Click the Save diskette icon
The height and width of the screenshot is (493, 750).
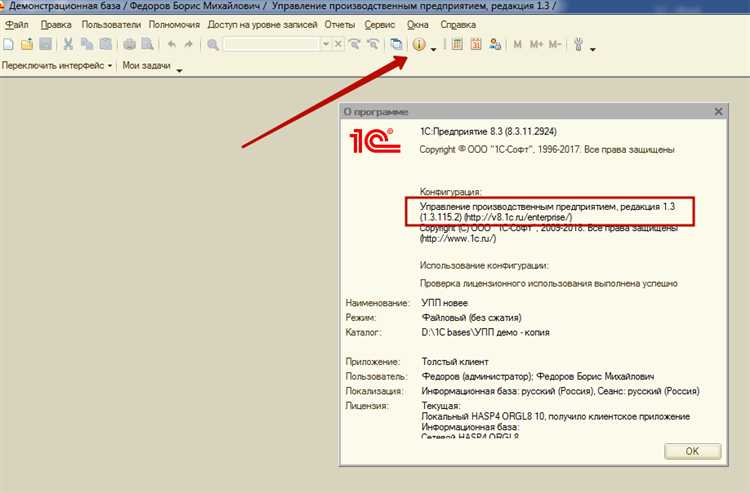pos(45,44)
